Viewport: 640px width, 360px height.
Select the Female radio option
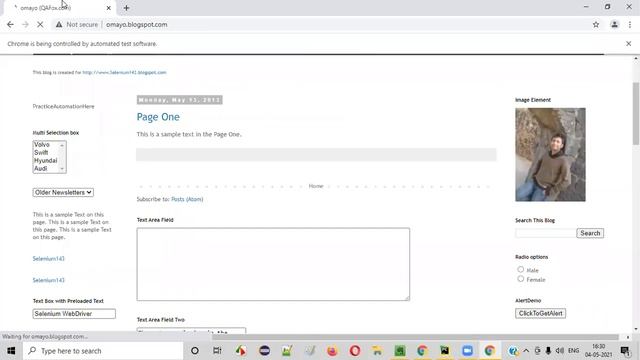(x=520, y=279)
